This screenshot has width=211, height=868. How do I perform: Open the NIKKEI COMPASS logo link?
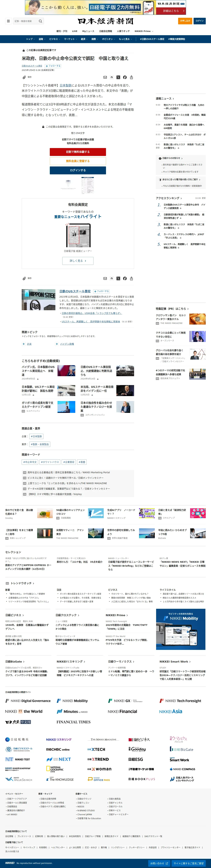click(x=182, y=769)
